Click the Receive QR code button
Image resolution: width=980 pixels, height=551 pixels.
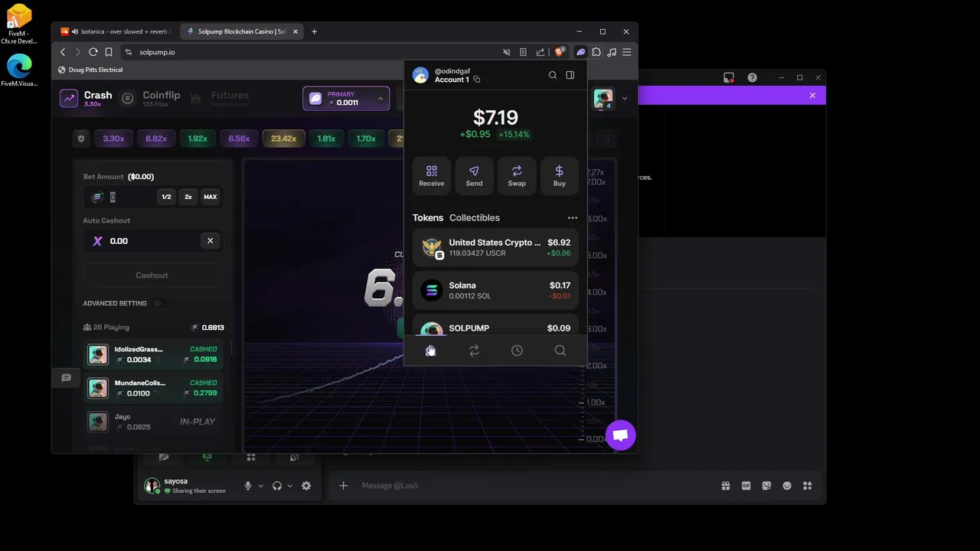tap(432, 175)
